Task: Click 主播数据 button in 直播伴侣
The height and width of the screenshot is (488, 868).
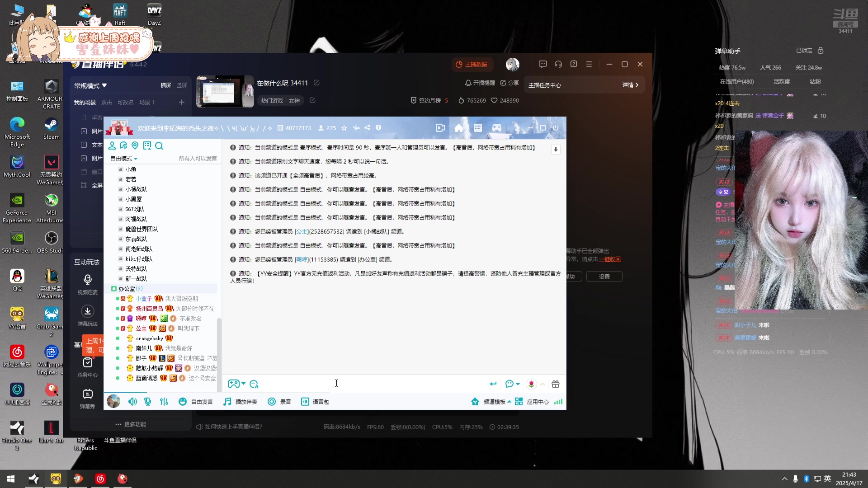Action: point(472,64)
